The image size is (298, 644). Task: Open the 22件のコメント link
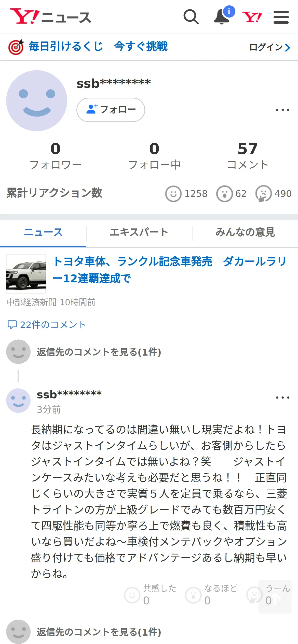[x=47, y=325]
